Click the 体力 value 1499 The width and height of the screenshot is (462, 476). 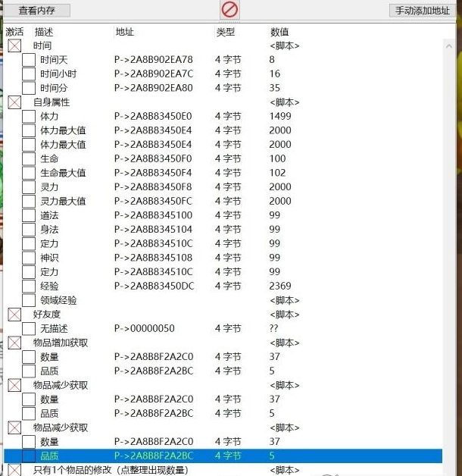(280, 116)
